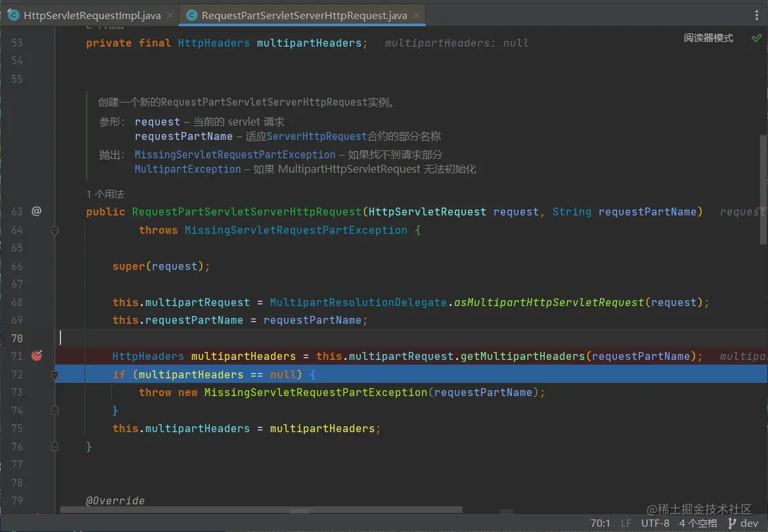Click the HttpServletRequest parameter type on line 63
768x532 pixels.
coord(427,211)
